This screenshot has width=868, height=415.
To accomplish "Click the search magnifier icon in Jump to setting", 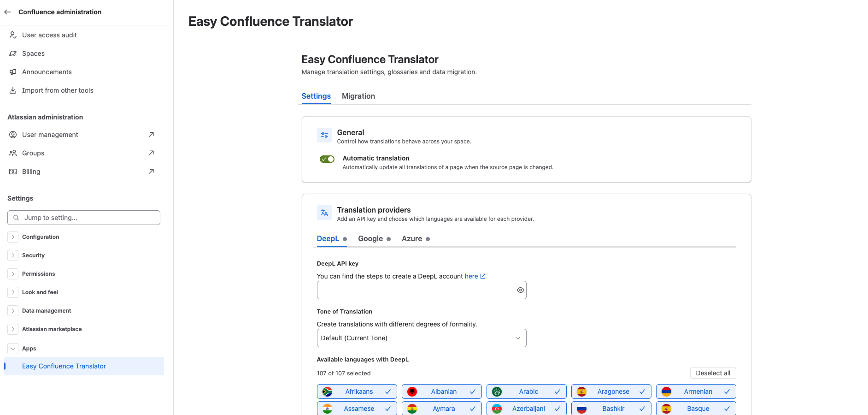I will pos(16,218).
